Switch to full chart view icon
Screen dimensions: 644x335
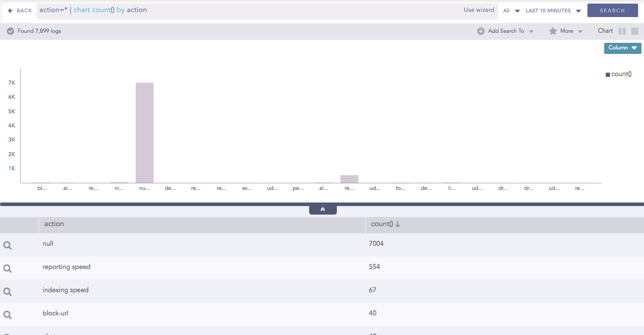(635, 31)
